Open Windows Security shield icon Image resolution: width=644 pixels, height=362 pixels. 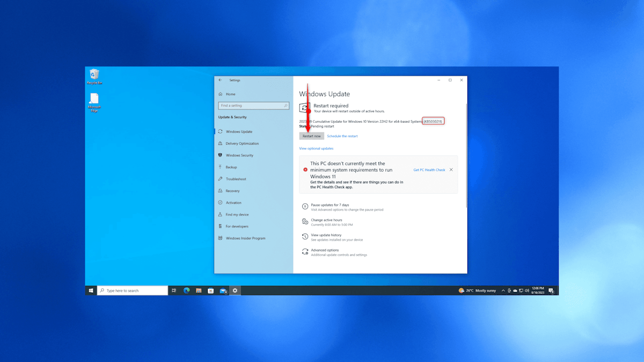219,155
